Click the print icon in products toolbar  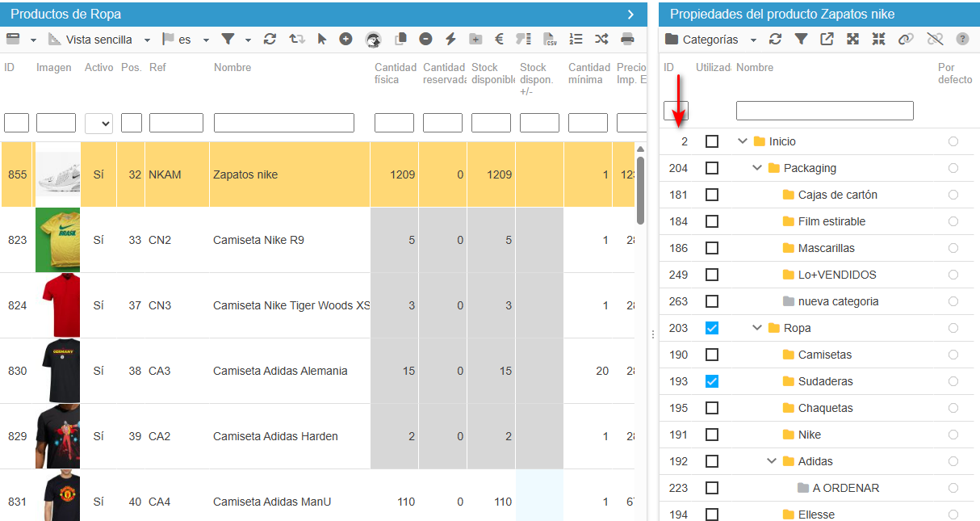(627, 39)
